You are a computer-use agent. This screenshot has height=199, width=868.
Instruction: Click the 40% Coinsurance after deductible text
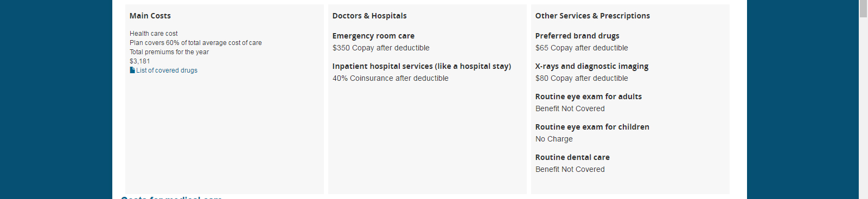391,78
